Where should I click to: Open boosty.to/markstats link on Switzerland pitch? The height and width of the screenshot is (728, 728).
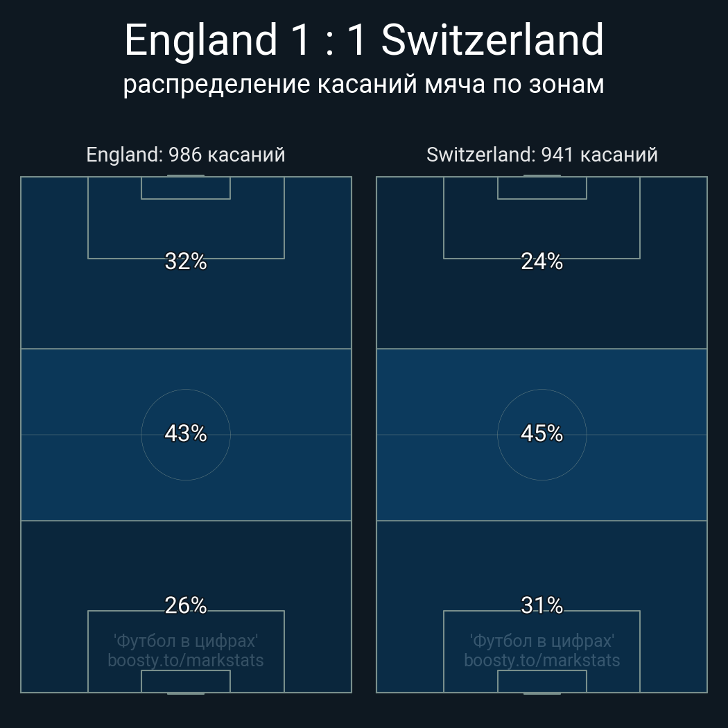[x=541, y=660]
